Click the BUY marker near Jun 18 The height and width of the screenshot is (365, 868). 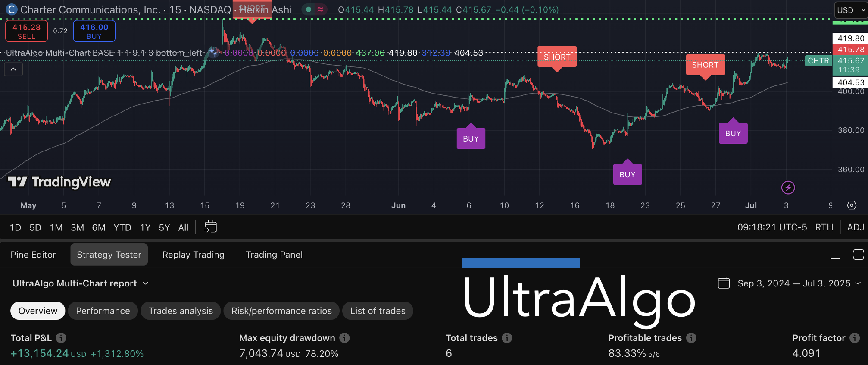628,174
